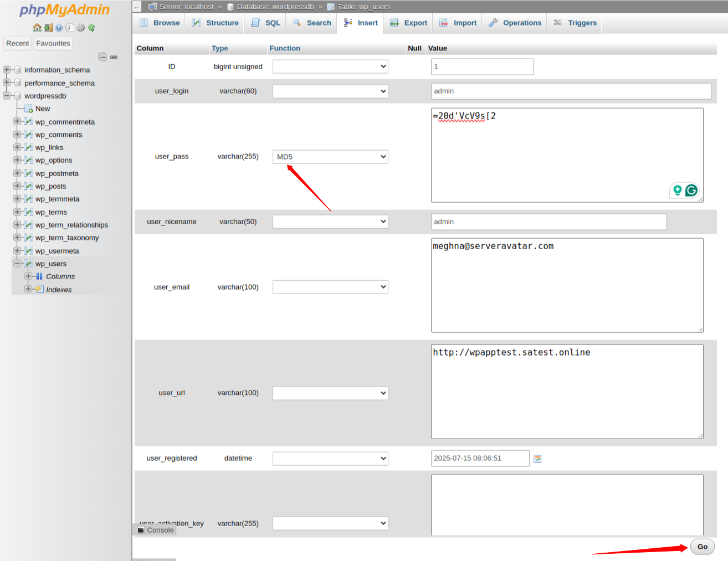Open the Function dropdown for user_email

(330, 286)
